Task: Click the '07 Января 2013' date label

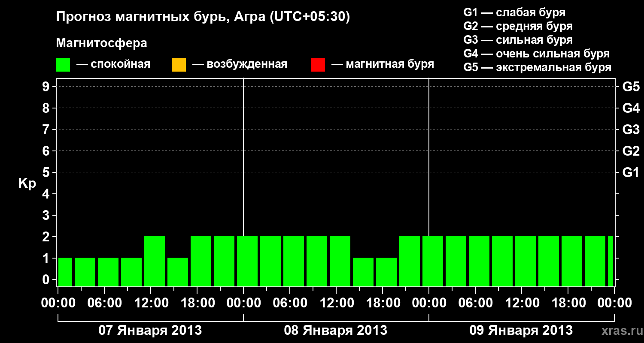Action: point(150,331)
